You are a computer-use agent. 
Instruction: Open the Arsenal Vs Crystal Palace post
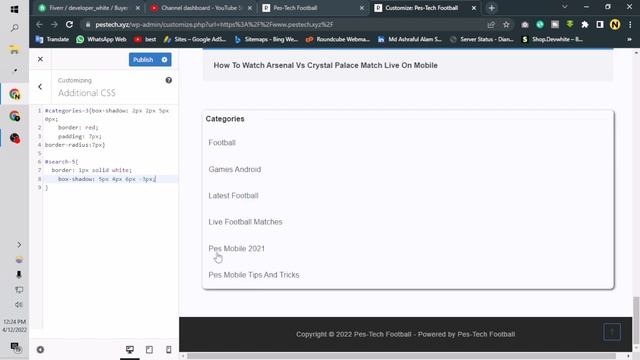pos(325,65)
